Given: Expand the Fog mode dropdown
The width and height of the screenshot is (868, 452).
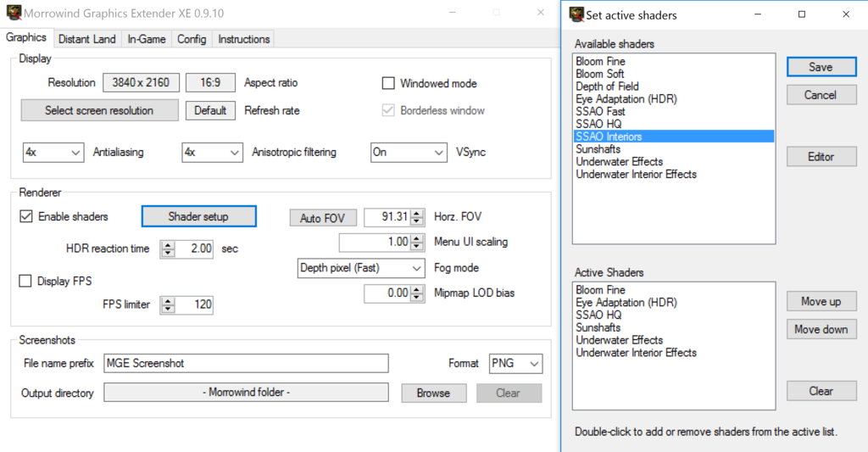Looking at the screenshot, I should pyautogui.click(x=361, y=268).
